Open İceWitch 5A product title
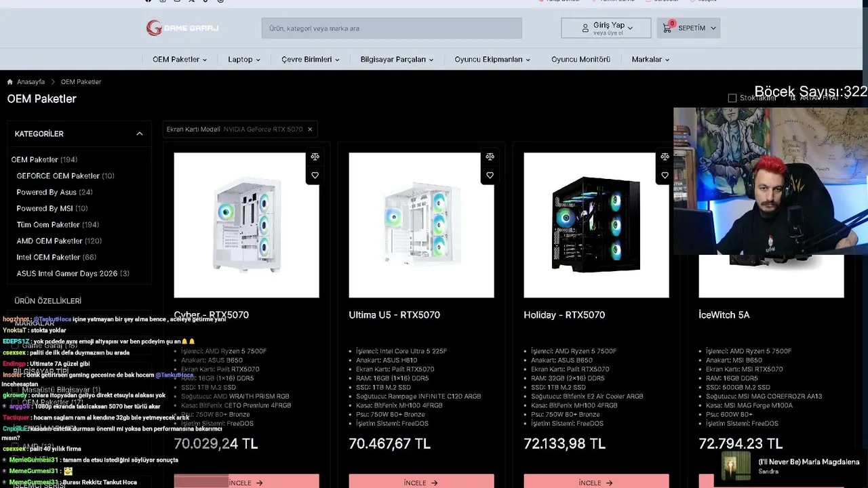The image size is (868, 488). pyautogui.click(x=724, y=315)
